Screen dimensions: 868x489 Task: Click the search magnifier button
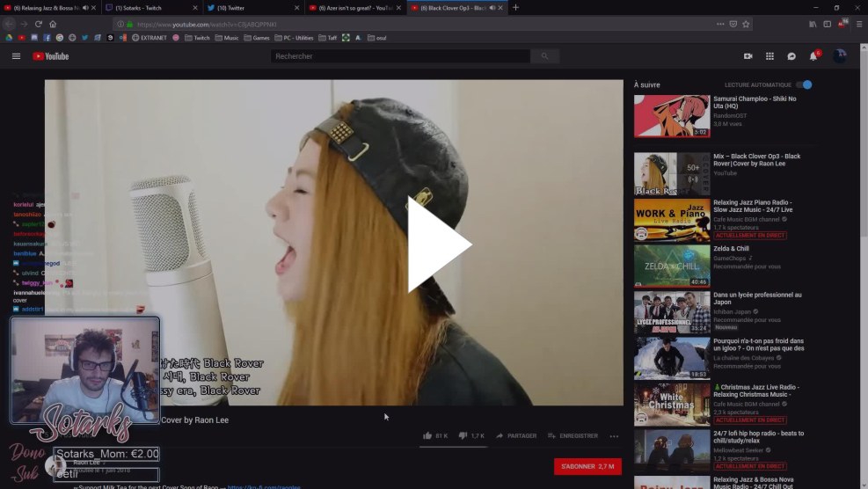544,56
